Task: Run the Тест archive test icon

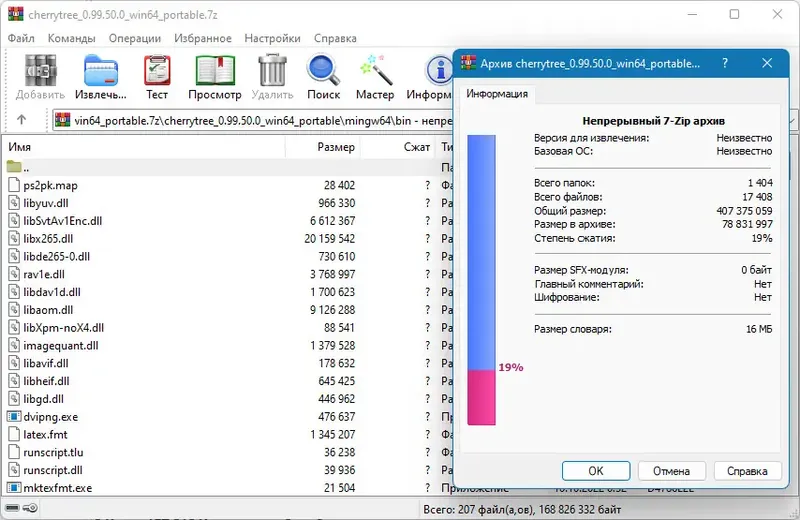Action: click(157, 70)
